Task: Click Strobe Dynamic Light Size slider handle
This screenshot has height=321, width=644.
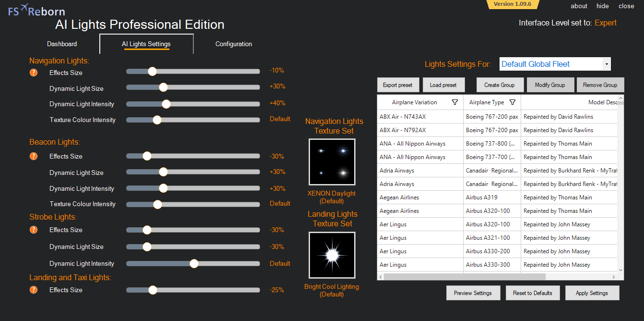Action: pos(147,247)
